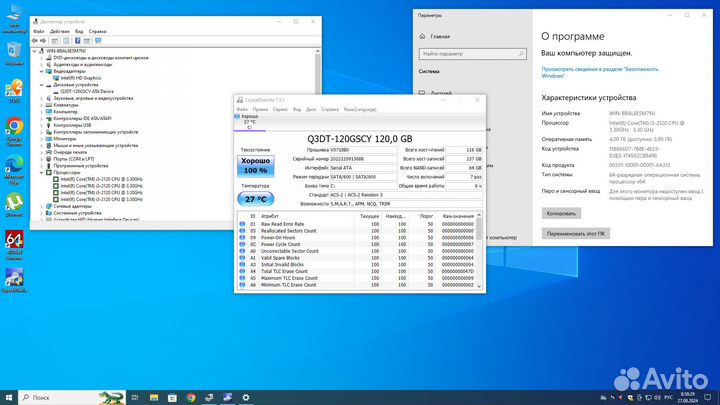Click show/hide console tree icon in Device Manager
The width and height of the screenshot is (720, 405).
pos(55,41)
